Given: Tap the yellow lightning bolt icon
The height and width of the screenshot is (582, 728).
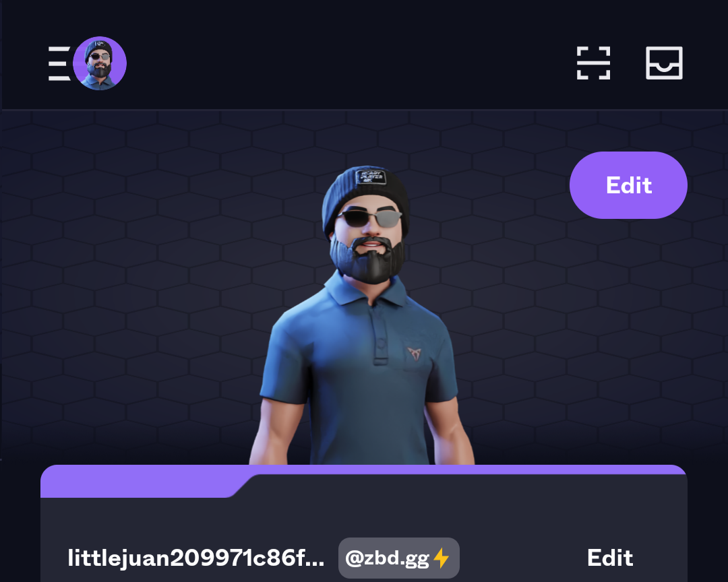Looking at the screenshot, I should click(441, 558).
